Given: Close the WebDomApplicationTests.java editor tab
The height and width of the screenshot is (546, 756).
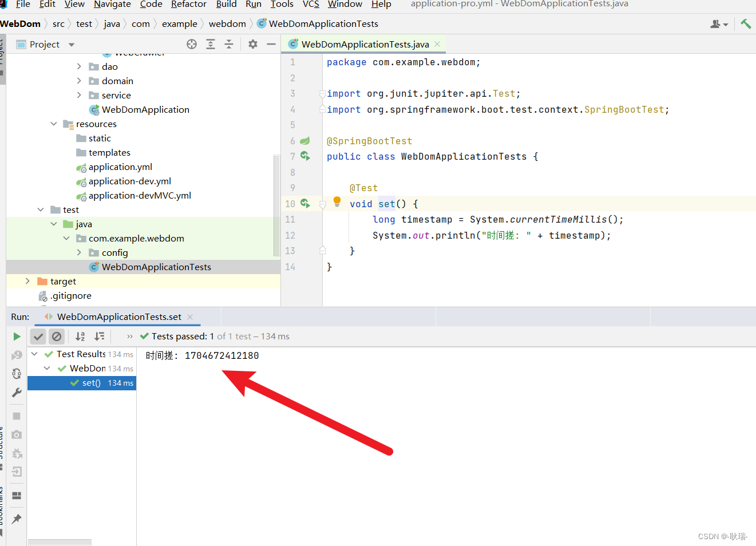Looking at the screenshot, I should [437, 44].
